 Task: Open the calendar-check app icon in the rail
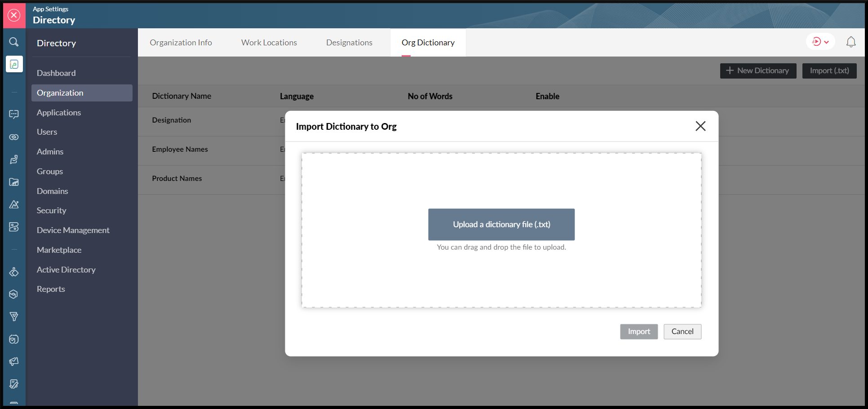[14, 339]
